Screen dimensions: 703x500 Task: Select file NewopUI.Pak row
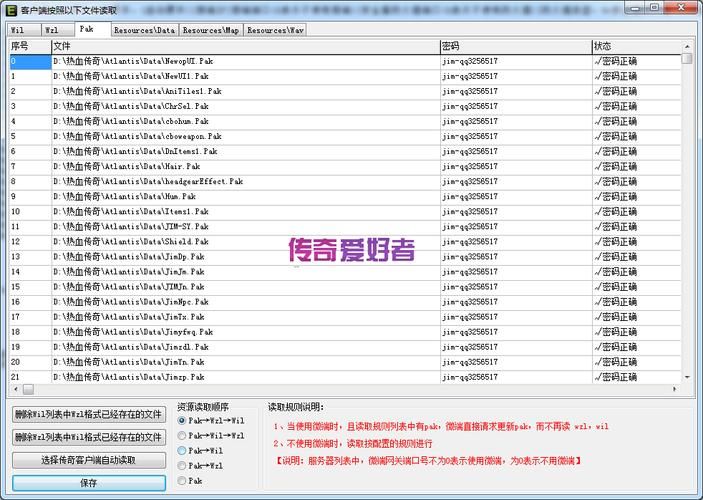tap(345, 61)
